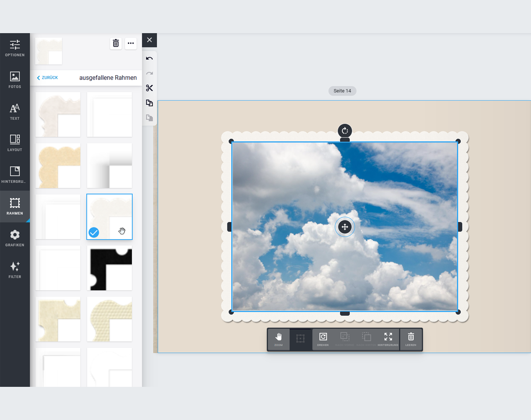Click the selected scalloped frame with checkmark
The width and height of the screenshot is (531, 420).
[x=109, y=217]
